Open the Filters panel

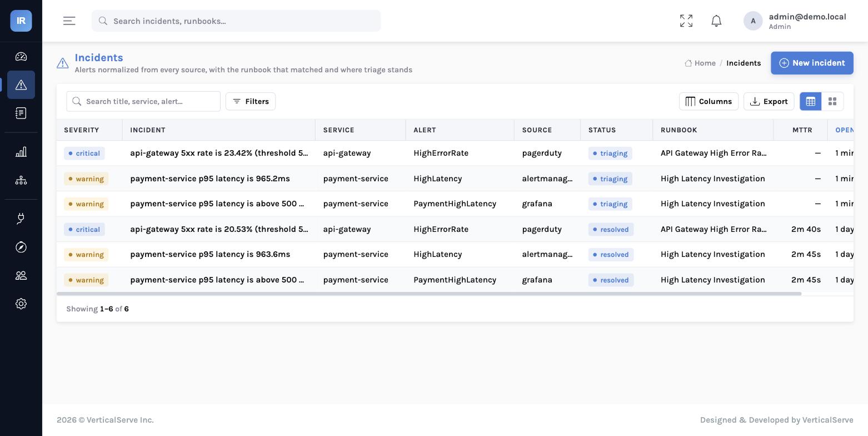(251, 101)
